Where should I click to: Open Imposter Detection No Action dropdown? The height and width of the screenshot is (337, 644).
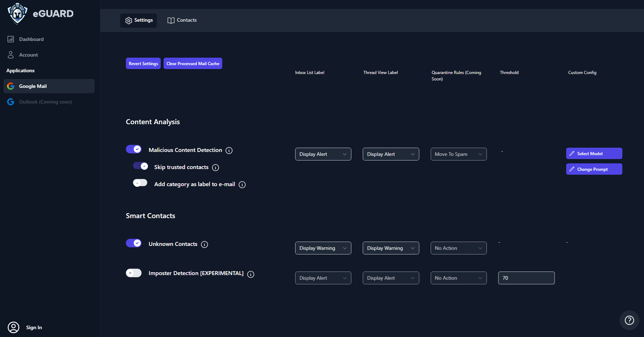coord(459,278)
